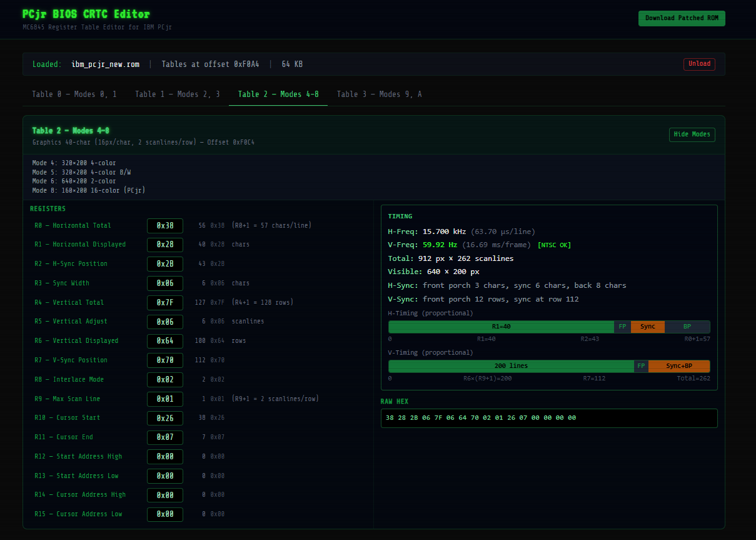The width and height of the screenshot is (756, 540).
Task: Click the Sync+BP segment in V-Timing bar
Action: [678, 366]
